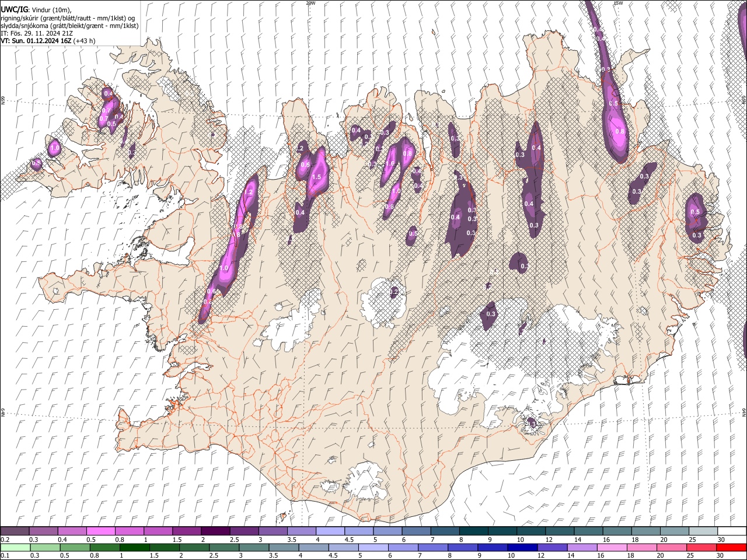The image size is (747, 560).
Task: Click the light pink 16 rain legend swatch
Action: 612,547
